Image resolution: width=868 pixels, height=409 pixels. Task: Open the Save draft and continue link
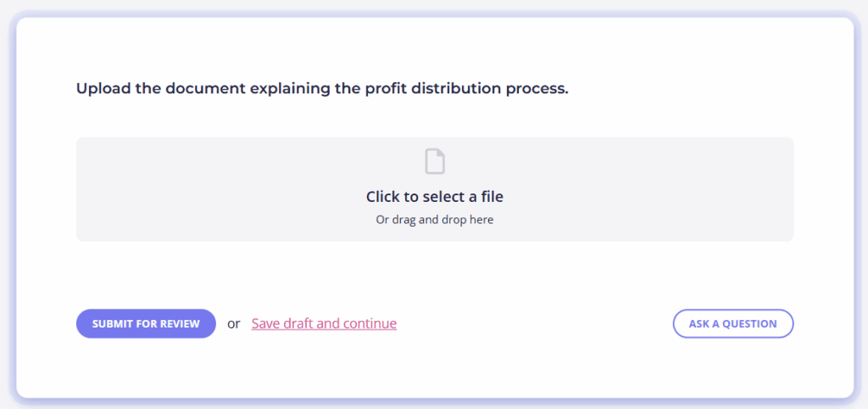(324, 323)
